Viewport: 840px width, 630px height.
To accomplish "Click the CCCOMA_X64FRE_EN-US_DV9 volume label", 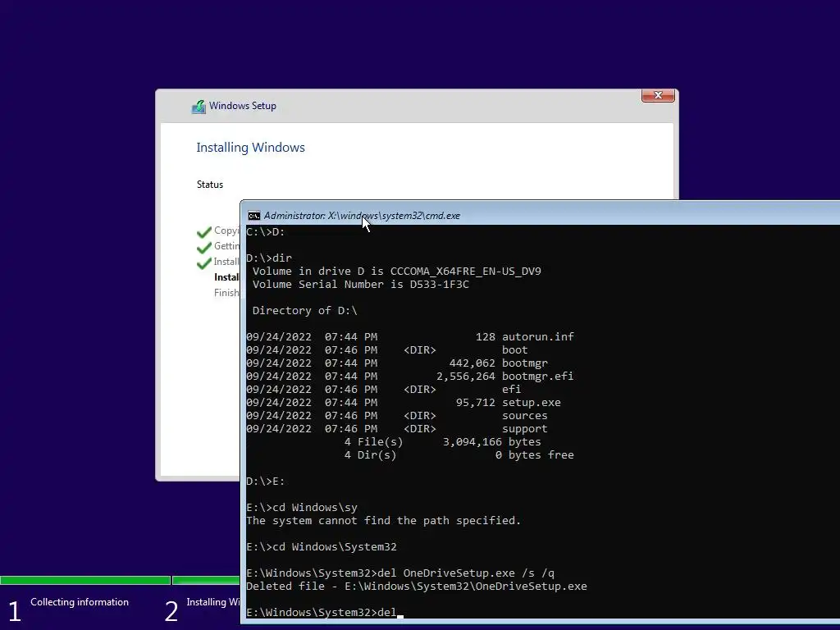I will pos(466,271).
